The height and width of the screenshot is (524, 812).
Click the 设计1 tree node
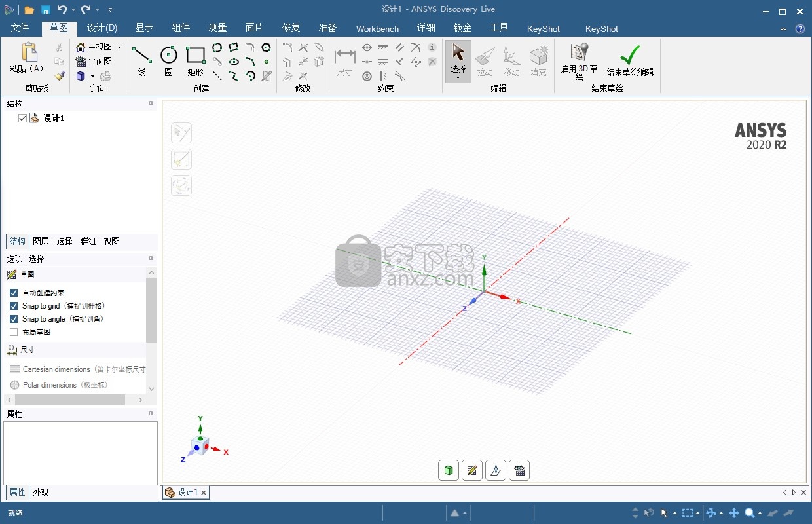coord(54,118)
